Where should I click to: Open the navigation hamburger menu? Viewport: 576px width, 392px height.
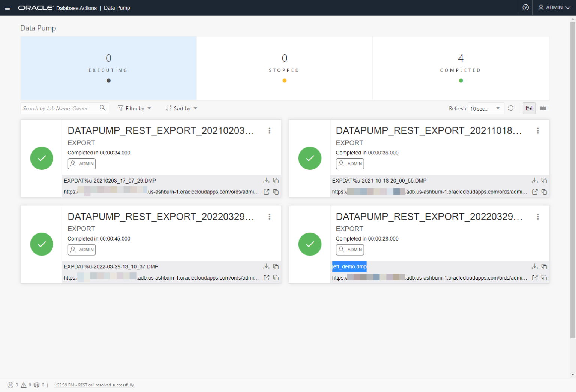pos(7,7)
